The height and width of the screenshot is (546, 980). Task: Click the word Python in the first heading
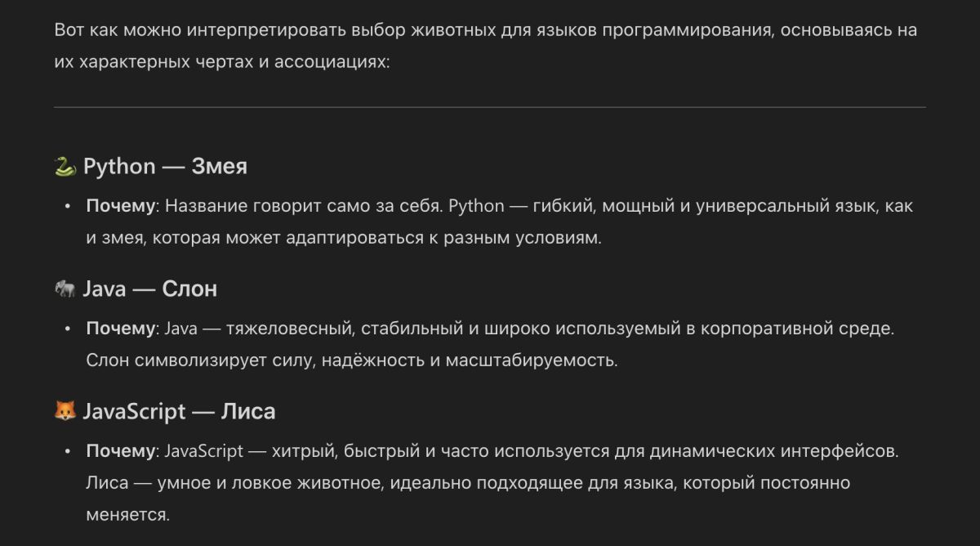point(119,167)
